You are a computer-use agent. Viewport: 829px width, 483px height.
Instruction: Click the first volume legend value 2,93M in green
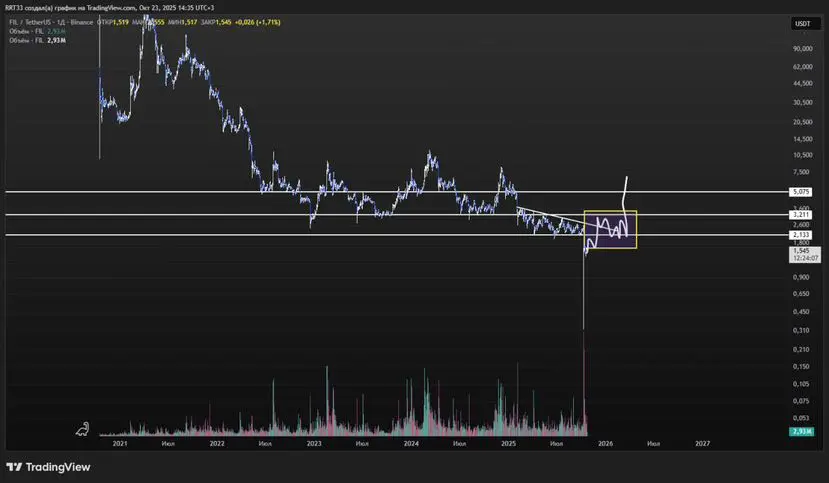click(57, 31)
